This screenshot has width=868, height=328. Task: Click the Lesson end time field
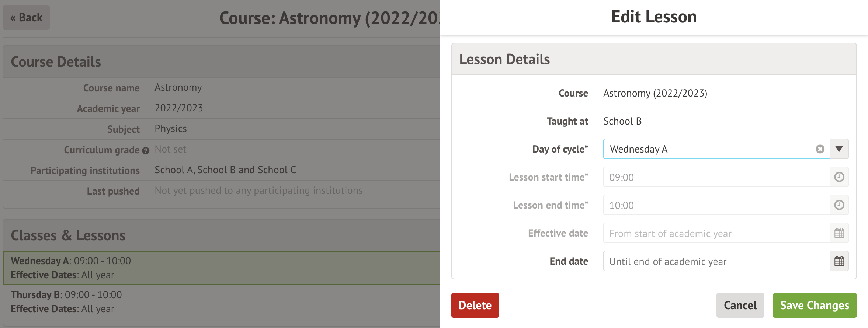click(716, 205)
